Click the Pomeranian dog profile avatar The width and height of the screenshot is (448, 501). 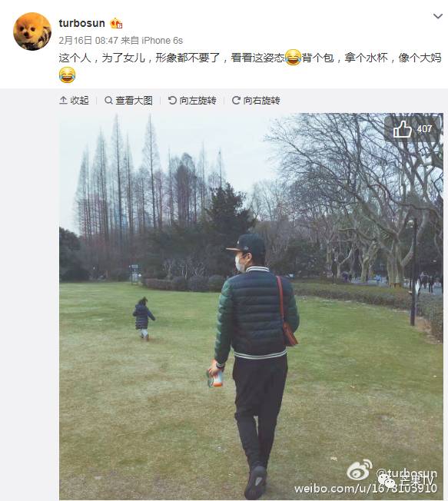32,32
